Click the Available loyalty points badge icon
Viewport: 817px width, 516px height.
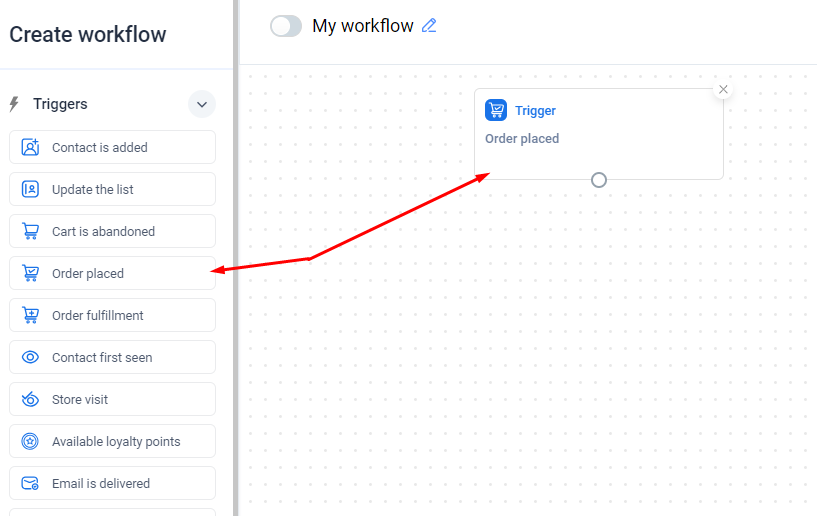(x=30, y=441)
